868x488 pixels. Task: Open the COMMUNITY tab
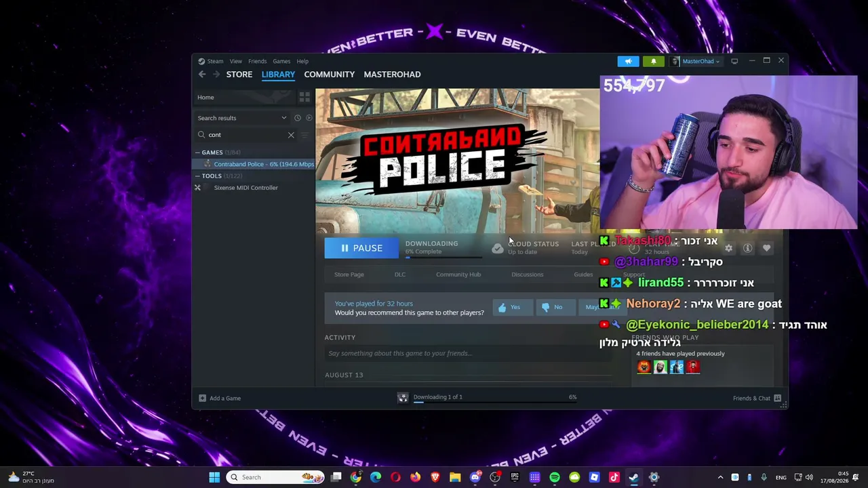pyautogui.click(x=330, y=75)
